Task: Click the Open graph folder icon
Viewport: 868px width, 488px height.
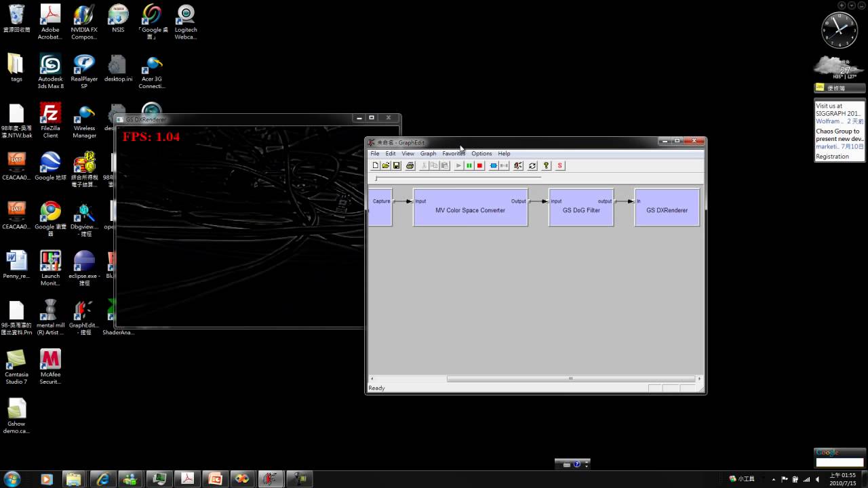Action: click(386, 165)
